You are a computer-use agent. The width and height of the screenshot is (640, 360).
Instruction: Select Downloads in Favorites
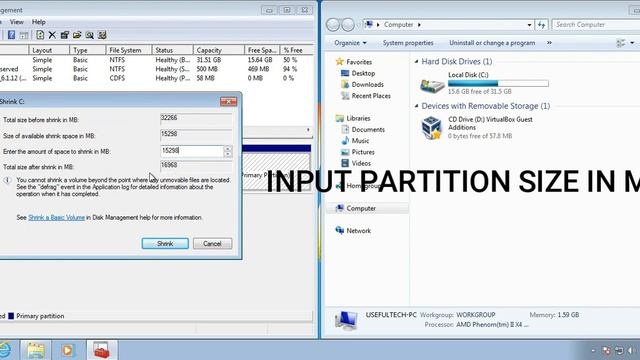[367, 84]
